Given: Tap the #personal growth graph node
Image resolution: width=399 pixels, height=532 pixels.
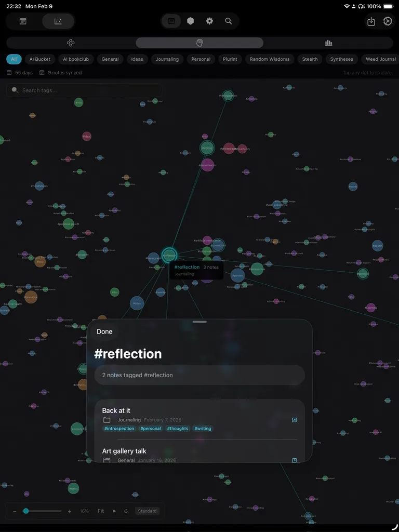Looking at the screenshot, I should tap(68, 224).
